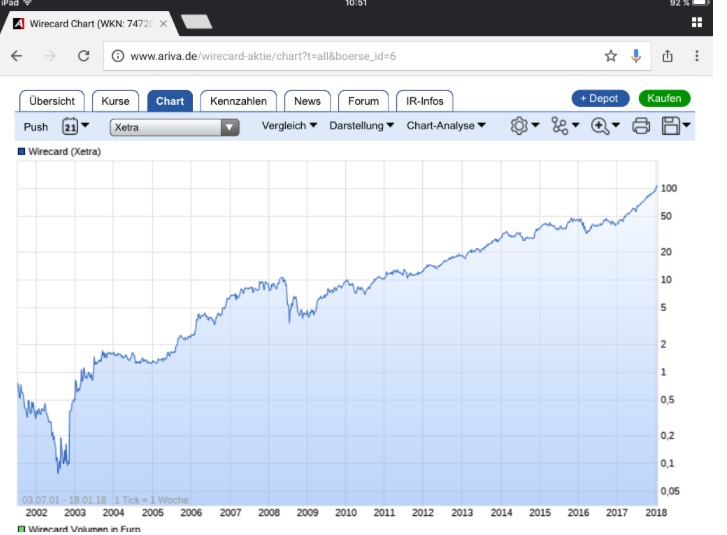
Task: Click the 2008 year label on x-axis
Action: (269, 513)
